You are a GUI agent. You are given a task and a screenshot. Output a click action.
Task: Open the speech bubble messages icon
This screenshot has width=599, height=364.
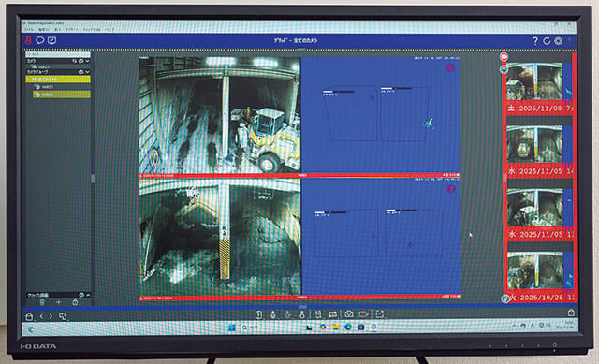click(x=39, y=40)
